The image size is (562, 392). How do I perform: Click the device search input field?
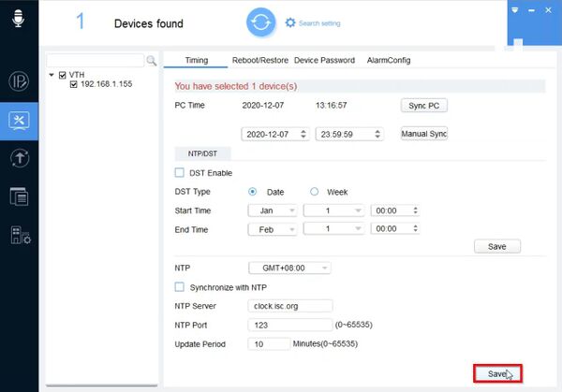[96, 60]
